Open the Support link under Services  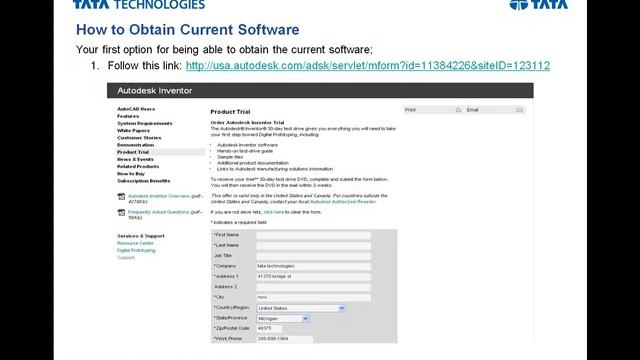(x=126, y=258)
